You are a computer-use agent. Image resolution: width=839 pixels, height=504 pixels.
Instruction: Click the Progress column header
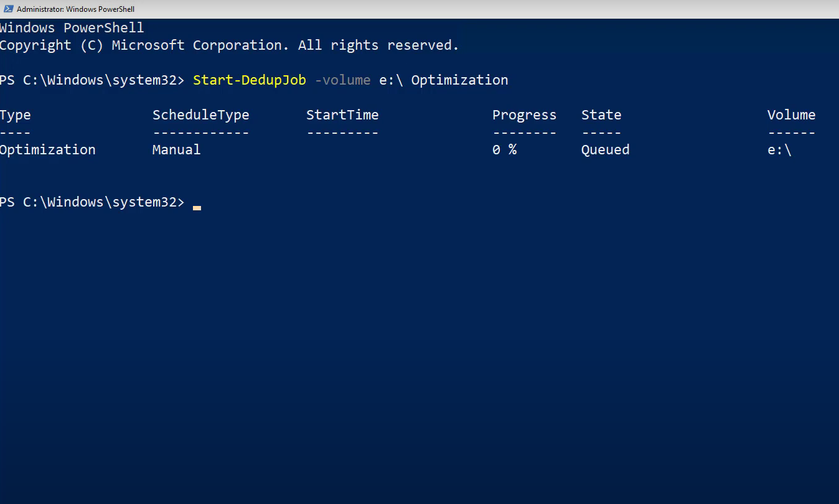[x=524, y=115]
